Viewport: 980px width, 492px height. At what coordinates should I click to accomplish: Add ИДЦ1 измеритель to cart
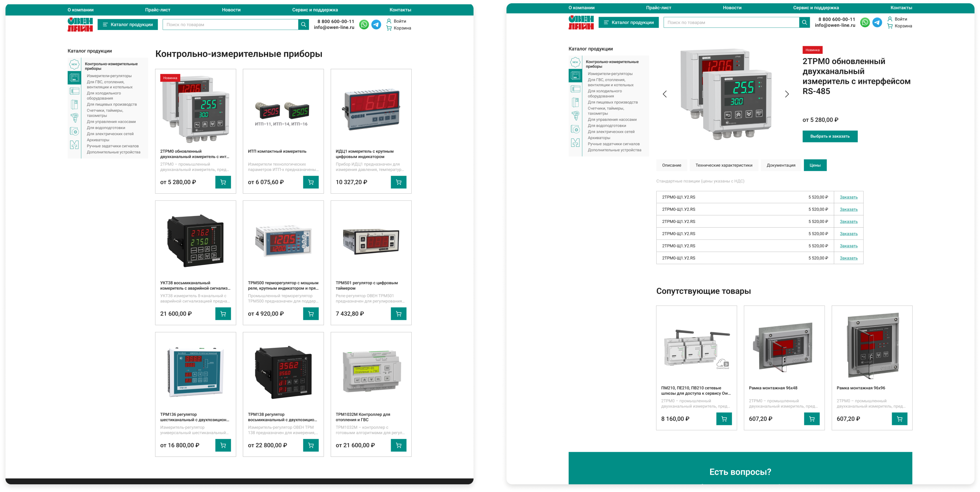coord(398,182)
